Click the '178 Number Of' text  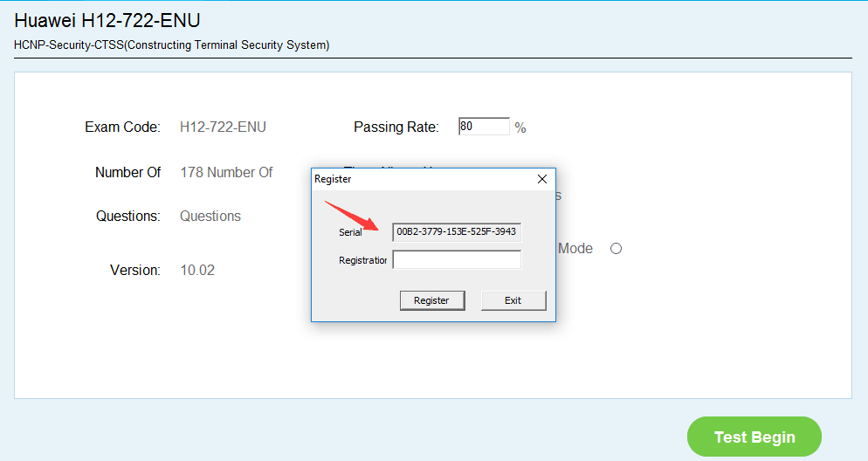click(x=226, y=173)
